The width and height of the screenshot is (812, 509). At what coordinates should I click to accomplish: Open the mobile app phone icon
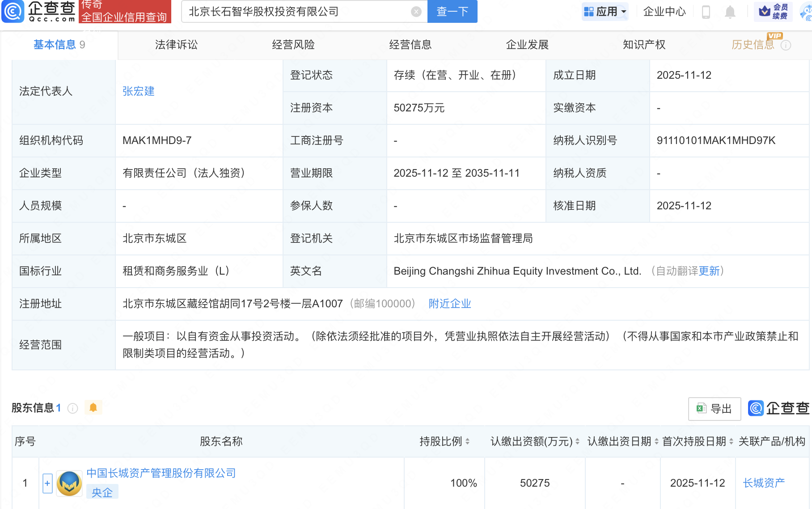(x=706, y=12)
